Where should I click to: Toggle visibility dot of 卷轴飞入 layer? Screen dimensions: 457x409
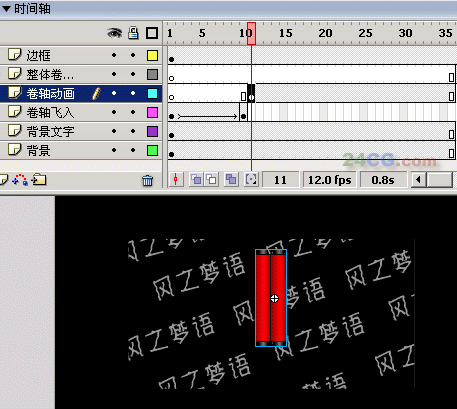[x=114, y=112]
